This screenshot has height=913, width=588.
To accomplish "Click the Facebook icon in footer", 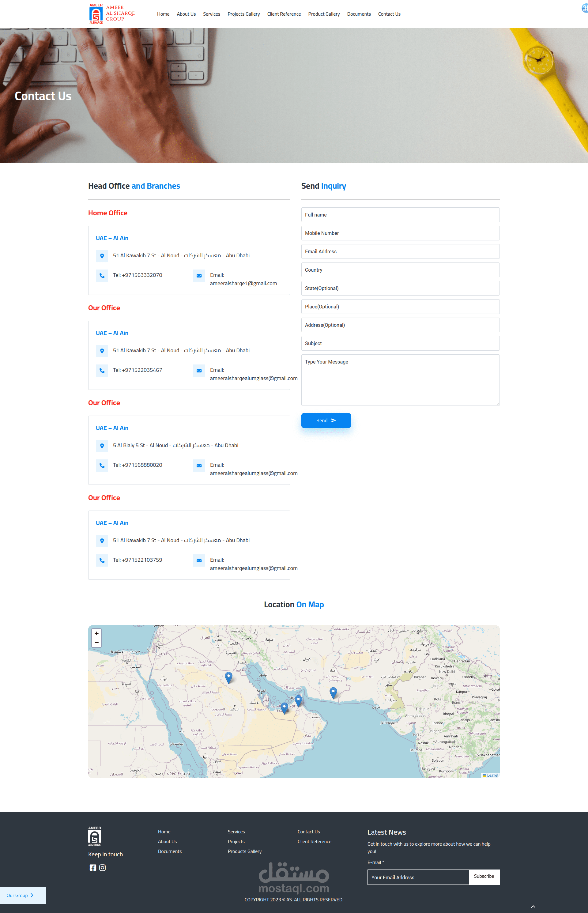I will [x=93, y=868].
